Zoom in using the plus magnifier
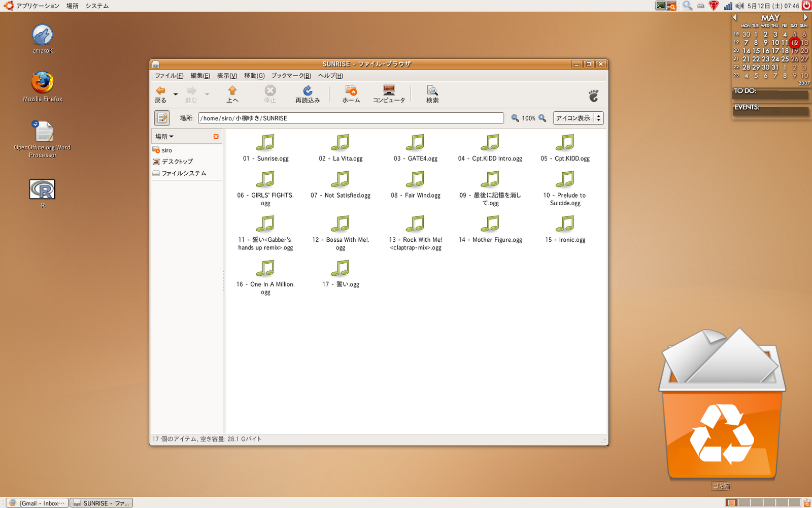The height and width of the screenshot is (508, 812). click(543, 118)
